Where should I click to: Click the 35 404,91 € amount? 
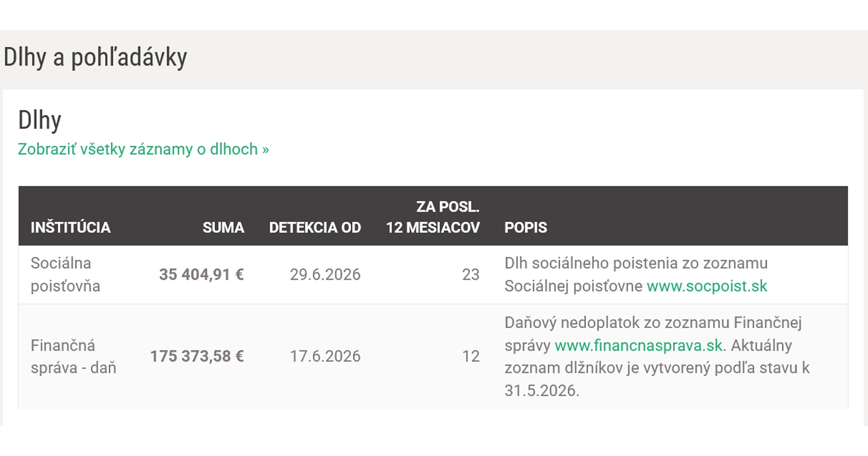click(202, 274)
